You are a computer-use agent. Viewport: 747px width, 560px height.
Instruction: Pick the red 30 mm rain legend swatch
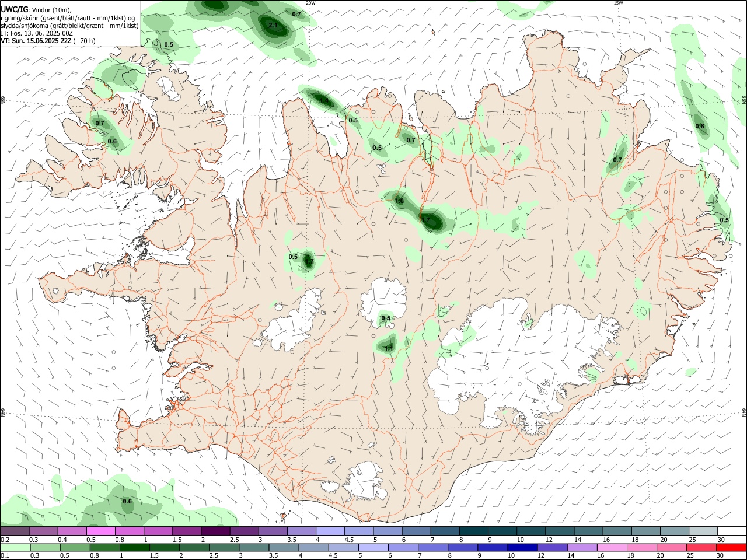[x=732, y=548]
